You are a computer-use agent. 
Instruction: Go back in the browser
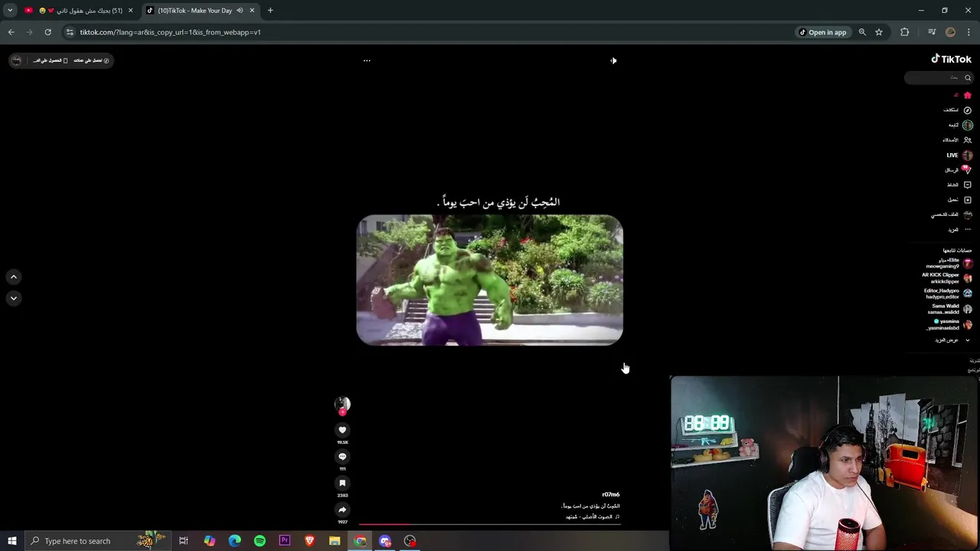tap(11, 32)
